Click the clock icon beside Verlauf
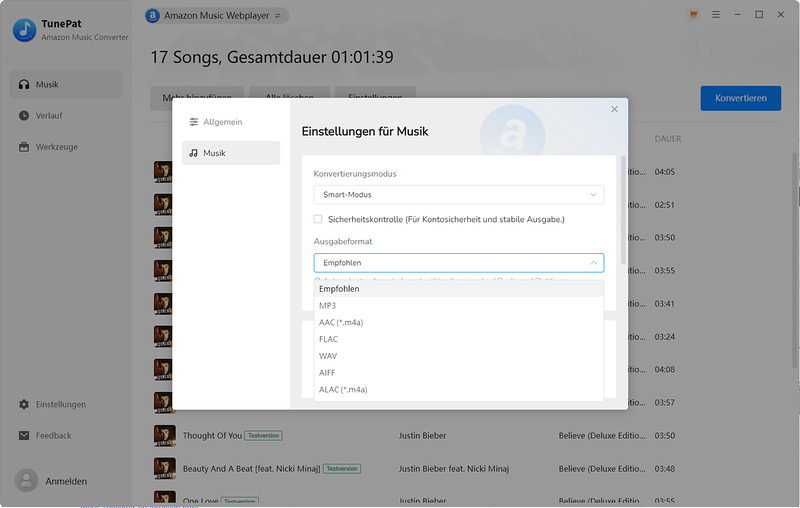The image size is (800, 508). tap(24, 115)
